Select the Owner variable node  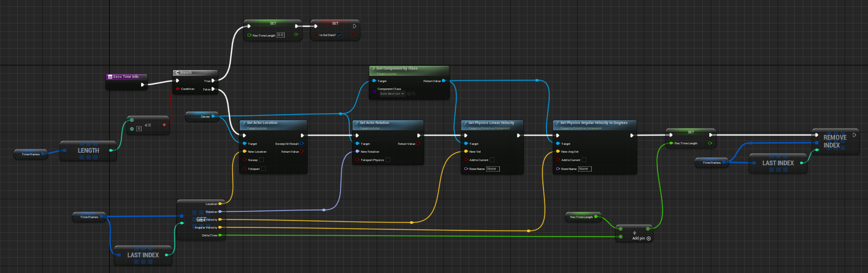coord(202,117)
